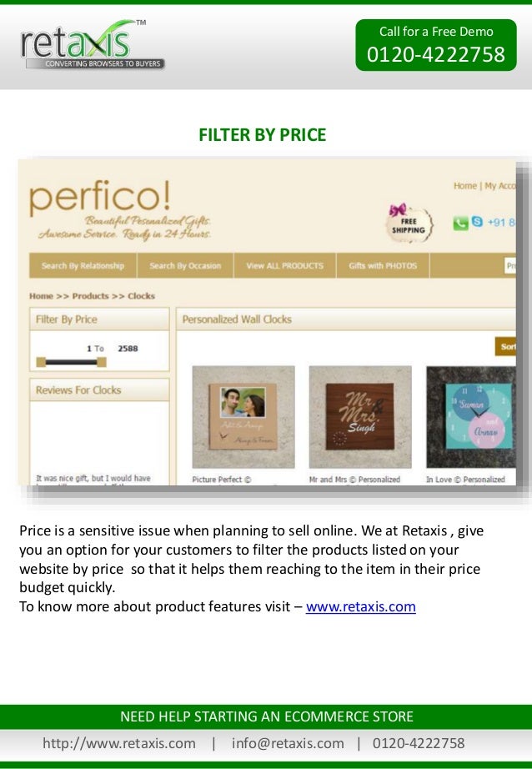Open Gifts with PHOTOS menu

click(x=383, y=265)
